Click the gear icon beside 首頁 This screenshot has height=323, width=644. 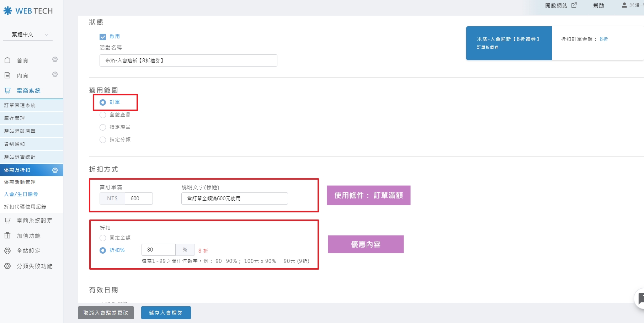(x=55, y=59)
